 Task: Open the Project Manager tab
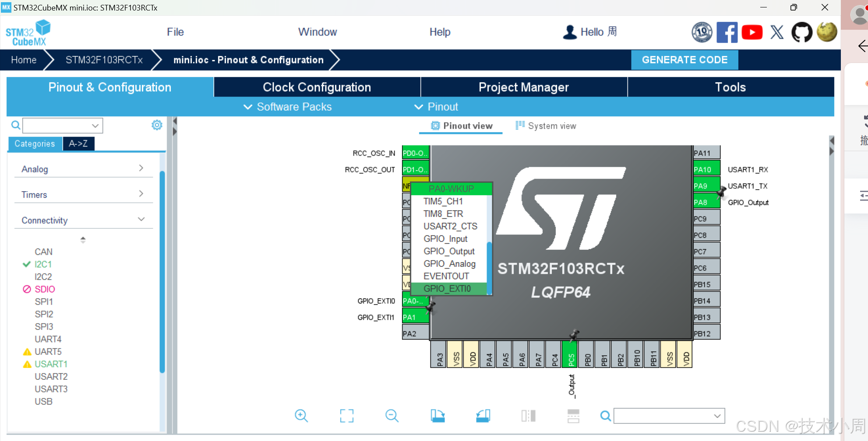524,87
